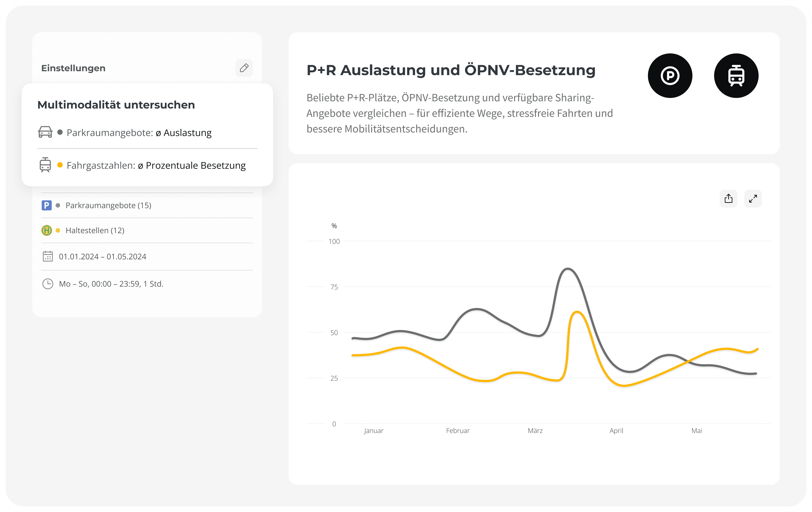Click the März label on chart axis
812x512 pixels.
pyautogui.click(x=535, y=430)
